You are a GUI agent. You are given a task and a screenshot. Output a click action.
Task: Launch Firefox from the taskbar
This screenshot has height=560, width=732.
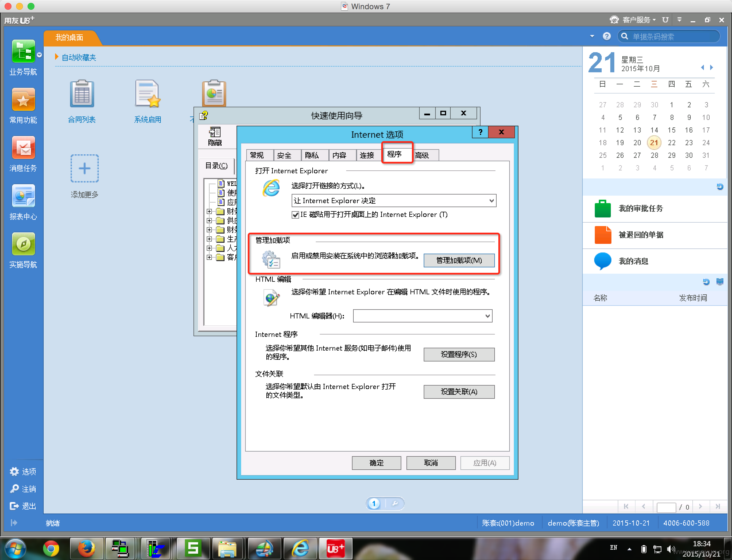point(86,548)
